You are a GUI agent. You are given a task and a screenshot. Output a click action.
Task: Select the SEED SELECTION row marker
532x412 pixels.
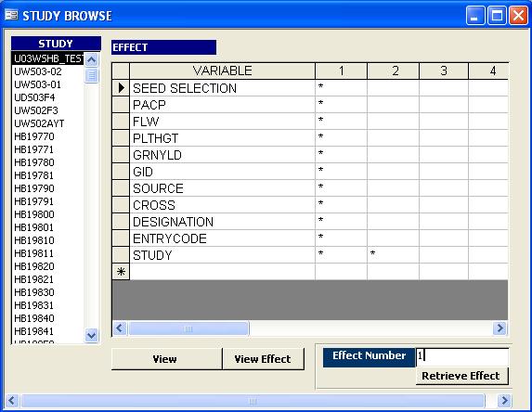(121, 88)
